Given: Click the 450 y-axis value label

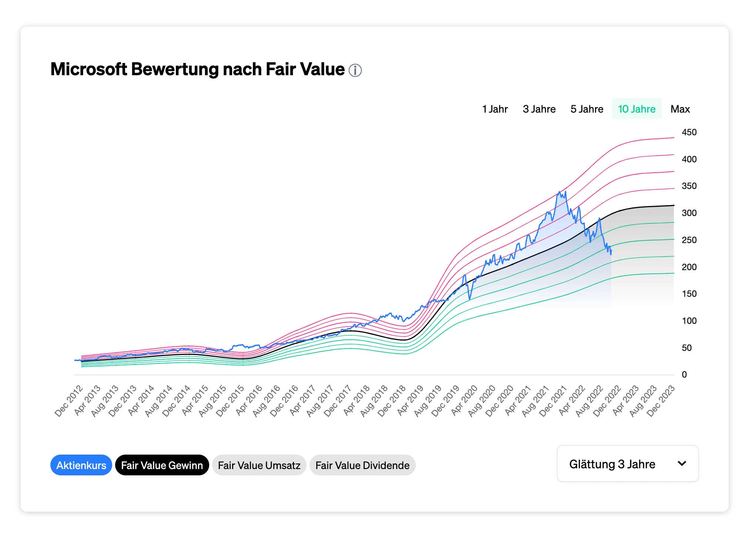Looking at the screenshot, I should coord(689,132).
